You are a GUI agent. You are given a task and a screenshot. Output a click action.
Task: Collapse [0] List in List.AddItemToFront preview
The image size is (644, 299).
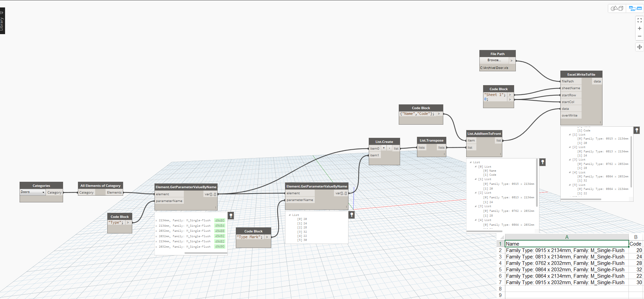pos(476,167)
